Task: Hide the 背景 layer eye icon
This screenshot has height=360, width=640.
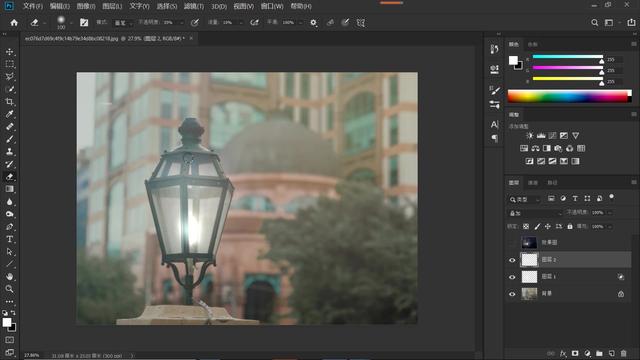Action: [512, 294]
